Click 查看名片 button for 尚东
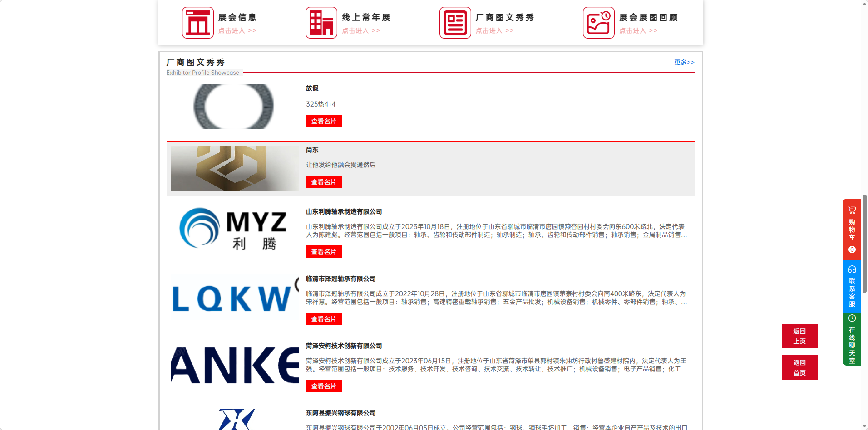868x430 pixels. pyautogui.click(x=324, y=182)
